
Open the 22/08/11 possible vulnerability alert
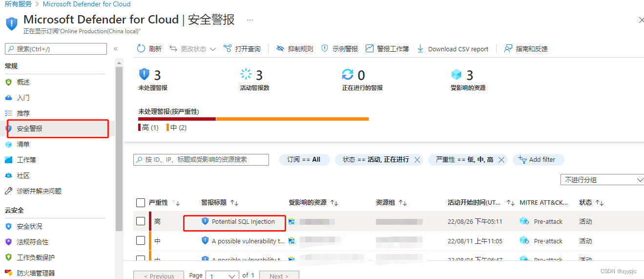[248, 241]
